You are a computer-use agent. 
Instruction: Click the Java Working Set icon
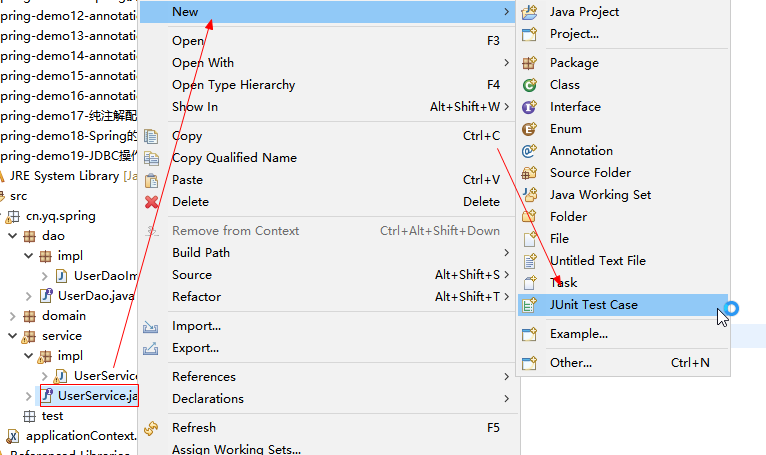(530, 195)
